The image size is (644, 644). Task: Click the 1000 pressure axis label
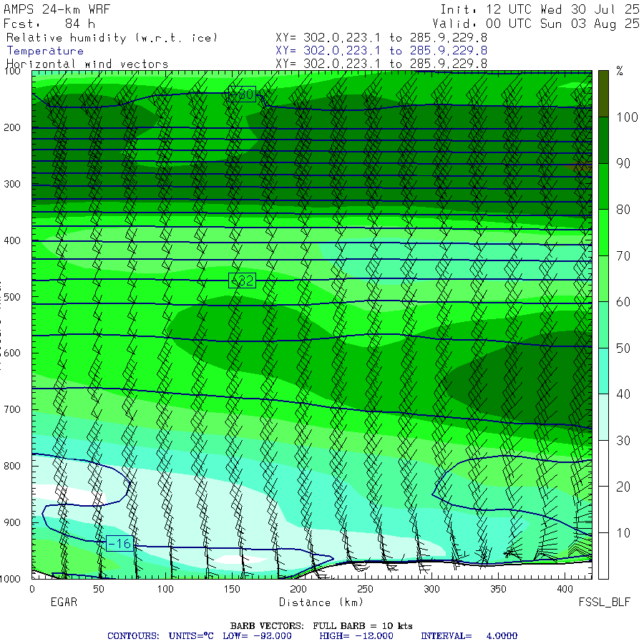click(x=10, y=579)
